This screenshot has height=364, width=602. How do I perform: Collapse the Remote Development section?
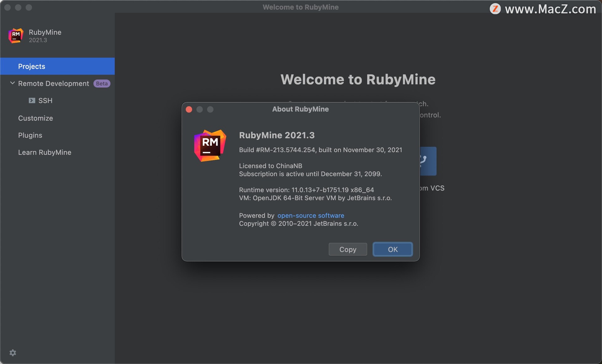(13, 83)
